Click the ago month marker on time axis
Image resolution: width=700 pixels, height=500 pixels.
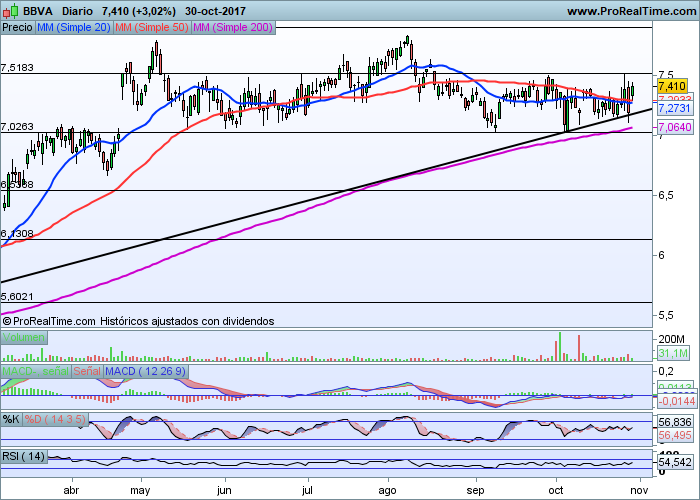[x=389, y=492]
